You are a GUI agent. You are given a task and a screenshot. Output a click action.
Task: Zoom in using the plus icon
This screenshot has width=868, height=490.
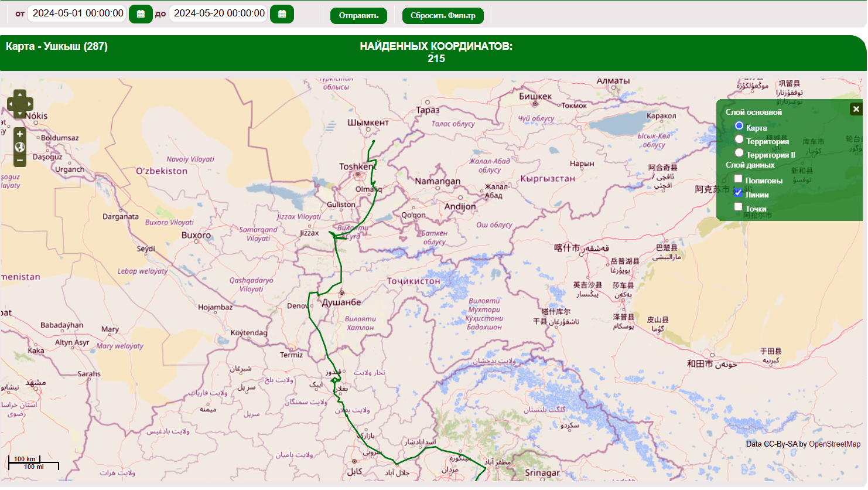[x=20, y=134]
